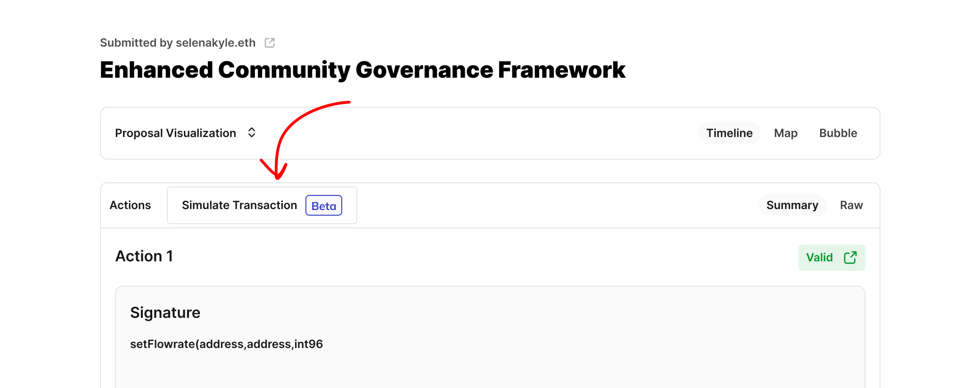The height and width of the screenshot is (388, 980).
Task: Click Proposal Visualization label
Action: click(175, 133)
